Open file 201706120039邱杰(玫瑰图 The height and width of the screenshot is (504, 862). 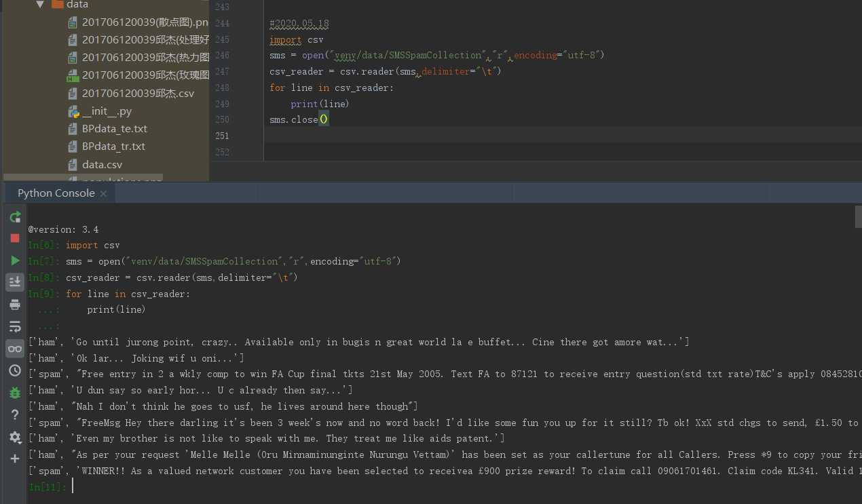pyautogui.click(x=146, y=75)
